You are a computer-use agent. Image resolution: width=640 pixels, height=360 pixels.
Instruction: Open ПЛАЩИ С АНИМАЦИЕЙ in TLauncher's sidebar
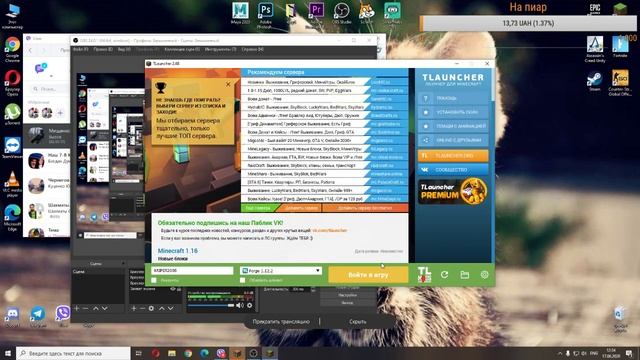coord(453,126)
